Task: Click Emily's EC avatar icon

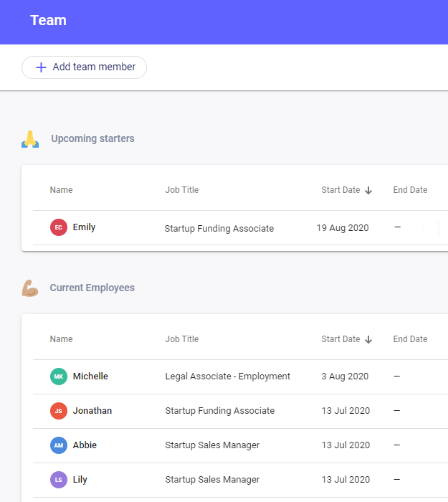Action: [59, 227]
